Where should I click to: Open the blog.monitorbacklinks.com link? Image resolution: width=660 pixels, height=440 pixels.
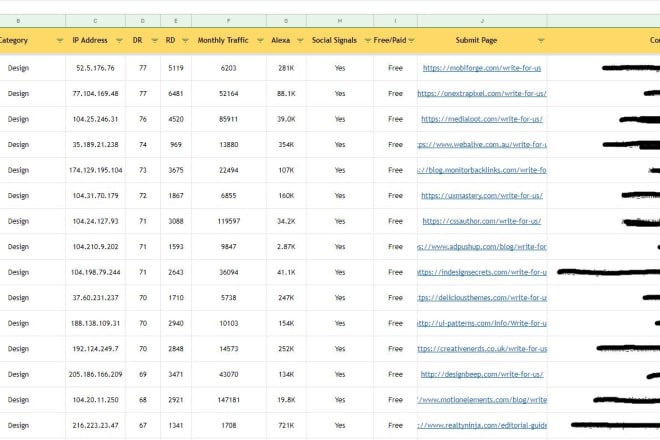(x=482, y=170)
